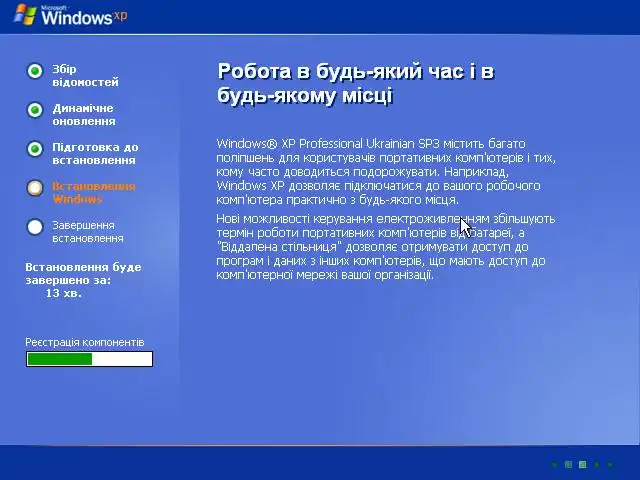Click the Windows XP logo flag
The image size is (640, 480).
[x=25, y=15]
